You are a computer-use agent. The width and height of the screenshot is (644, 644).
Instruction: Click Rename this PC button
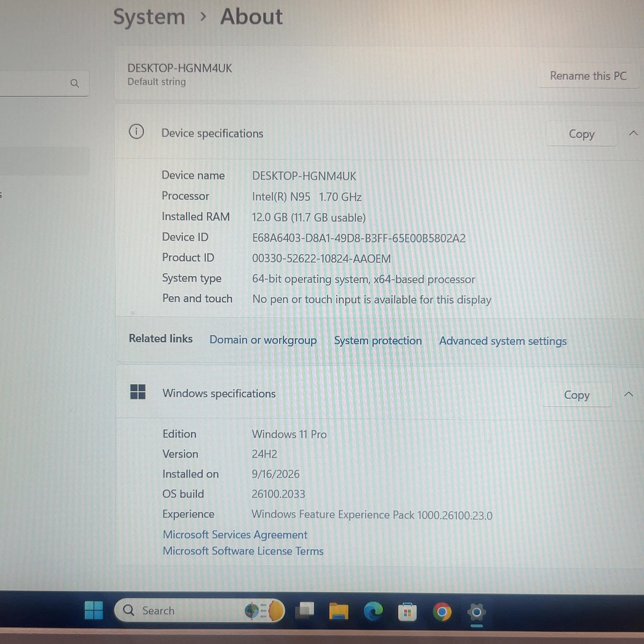click(588, 76)
